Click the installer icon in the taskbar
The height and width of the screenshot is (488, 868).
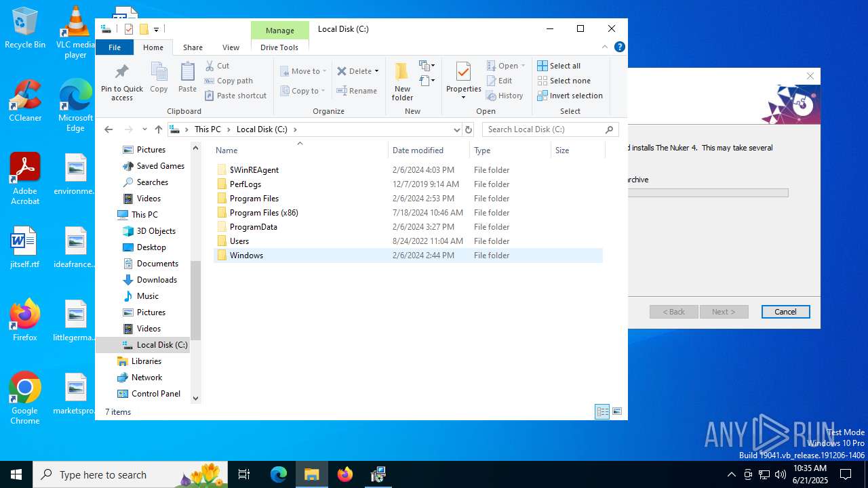378,474
